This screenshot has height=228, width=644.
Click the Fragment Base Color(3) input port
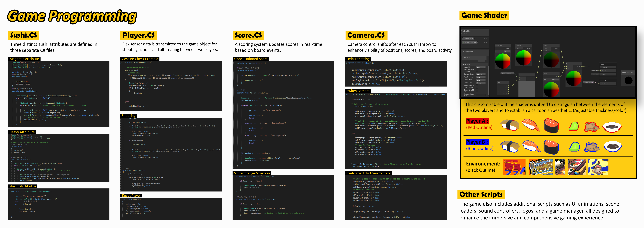point(601,84)
